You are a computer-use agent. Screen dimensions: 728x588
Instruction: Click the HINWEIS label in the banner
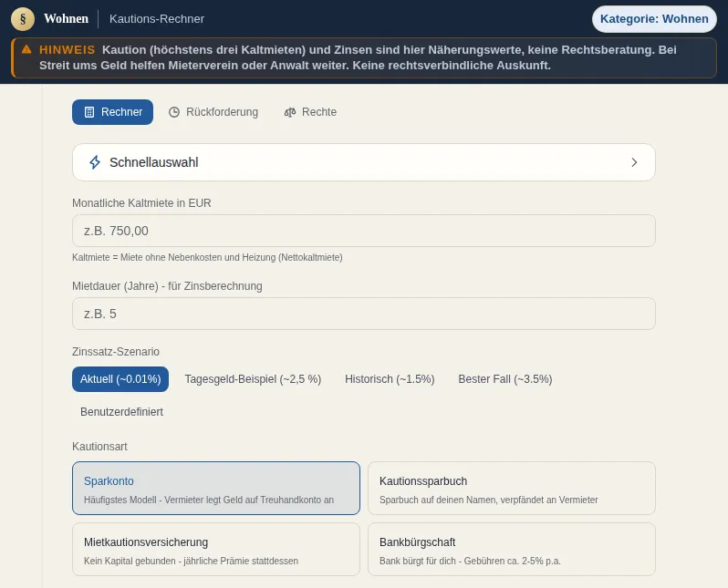68,49
